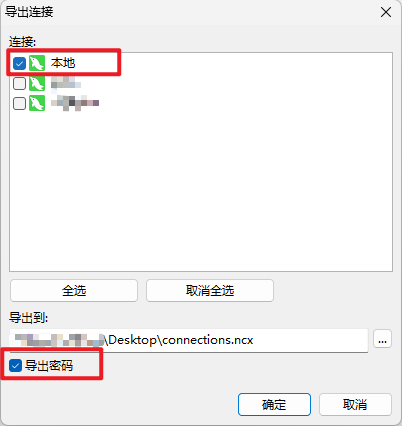Image resolution: width=402 pixels, height=426 pixels.
Task: Click the 导出密码 label text
Action: [49, 366]
